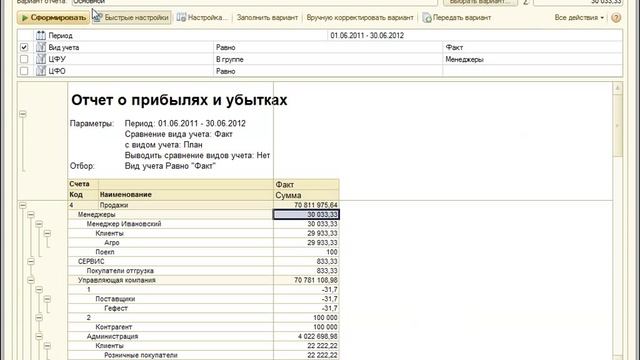
Task: Select the Менеджер Ивановский row name
Action: tap(124, 224)
